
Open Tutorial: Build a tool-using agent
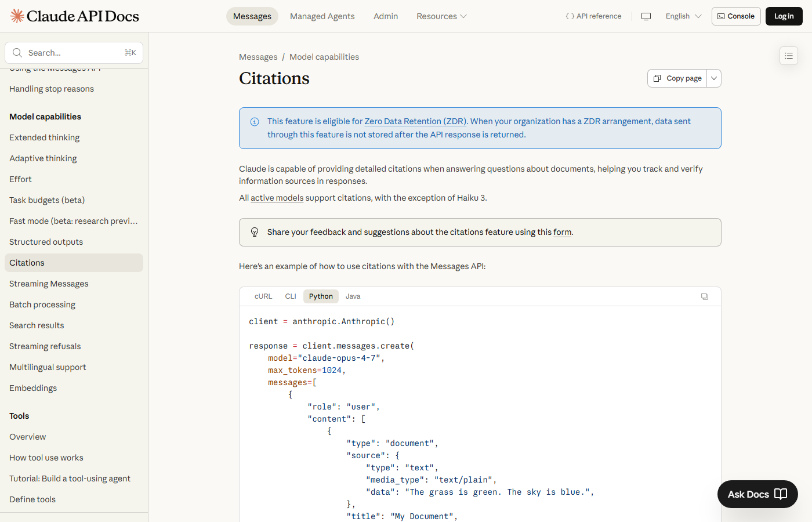pyautogui.click(x=74, y=478)
